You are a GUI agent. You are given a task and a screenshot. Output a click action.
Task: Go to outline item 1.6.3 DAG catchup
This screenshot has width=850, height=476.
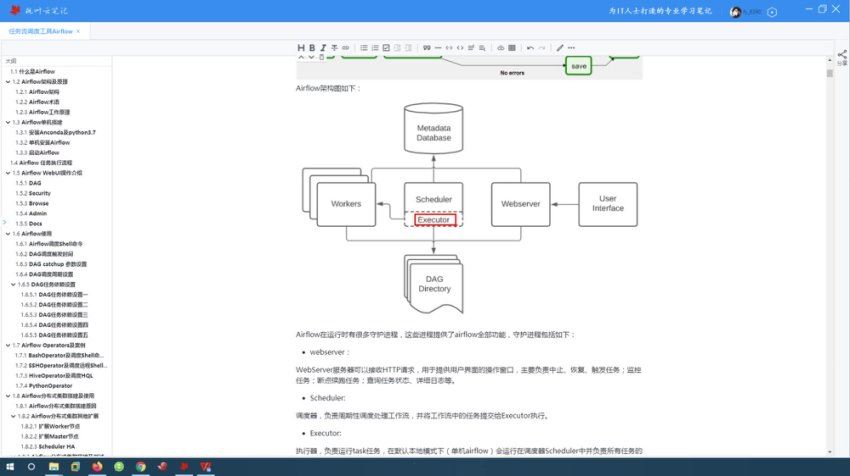51,264
